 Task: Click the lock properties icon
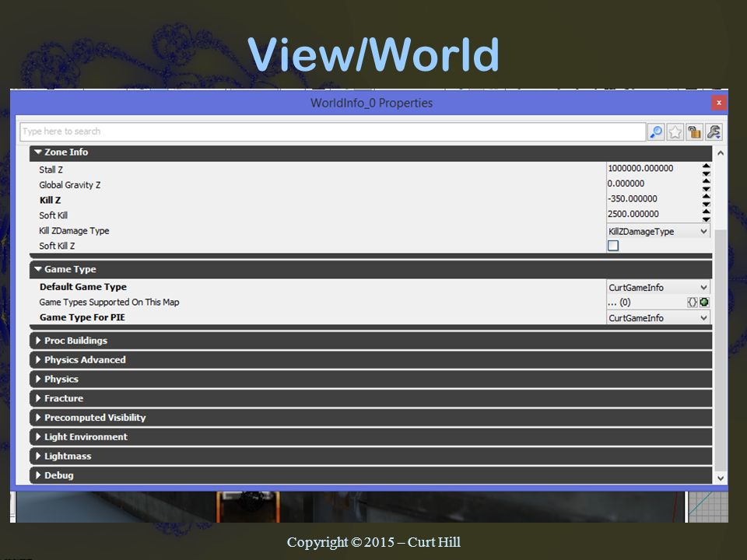pos(695,132)
